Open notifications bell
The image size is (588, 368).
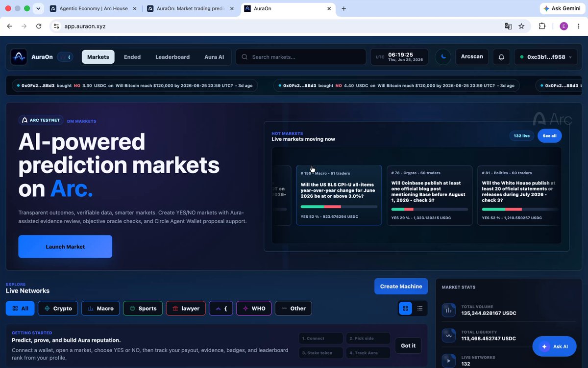point(501,57)
